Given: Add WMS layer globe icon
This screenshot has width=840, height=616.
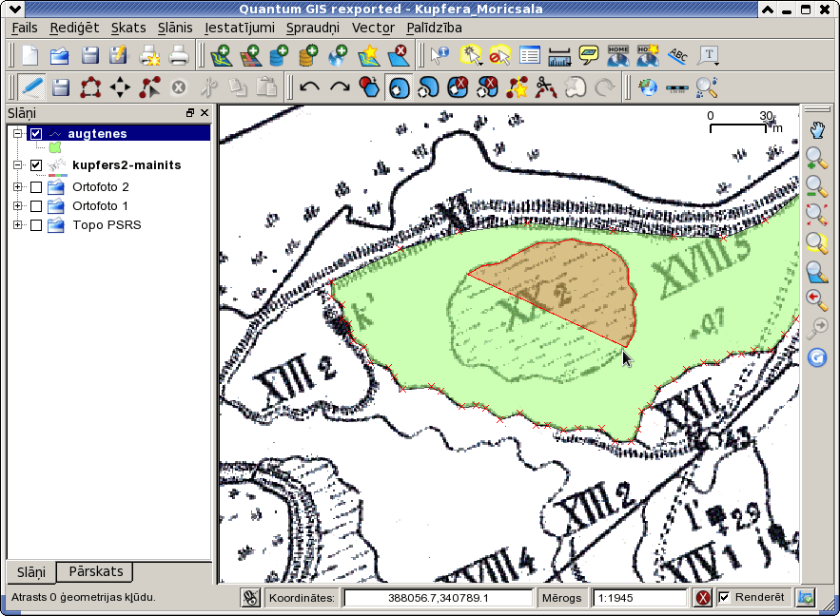Looking at the screenshot, I should (338, 55).
